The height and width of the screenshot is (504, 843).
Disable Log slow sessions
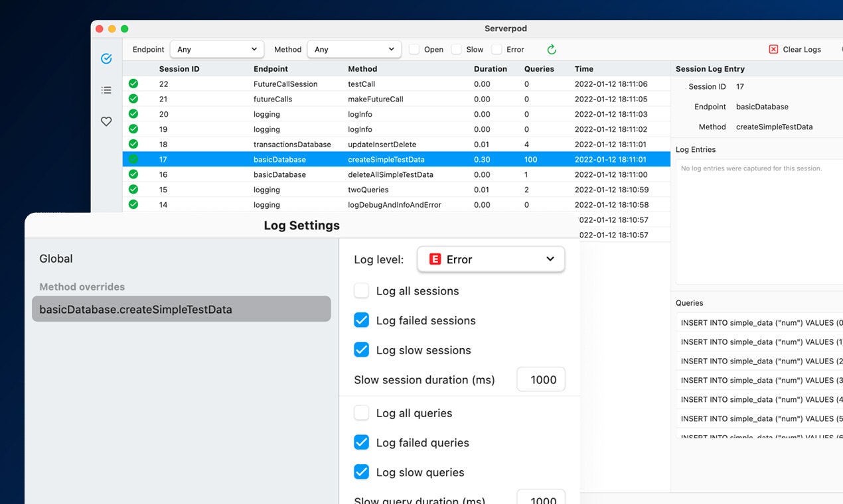coord(362,349)
